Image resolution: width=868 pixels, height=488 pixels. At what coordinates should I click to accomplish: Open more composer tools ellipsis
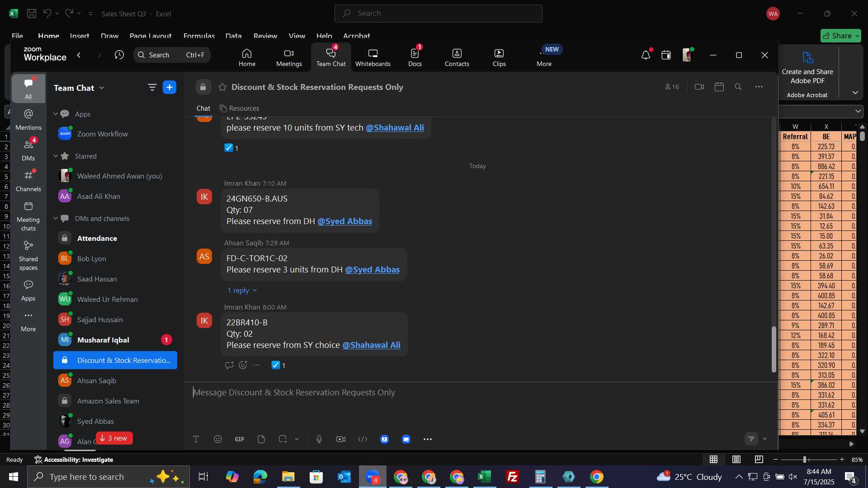coord(428,439)
